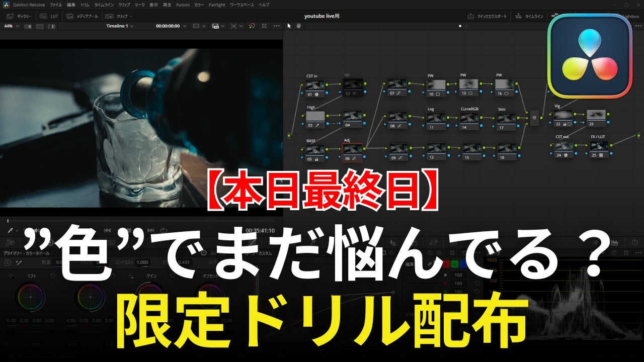Viewport: 644px width, 362px height.
Task: Toggle the ギャラリー panel button
Action: (x=19, y=16)
